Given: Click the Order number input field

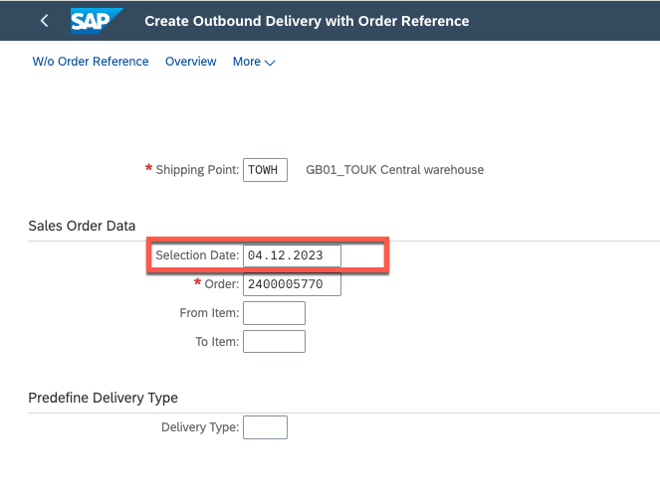Looking at the screenshot, I should [x=292, y=285].
